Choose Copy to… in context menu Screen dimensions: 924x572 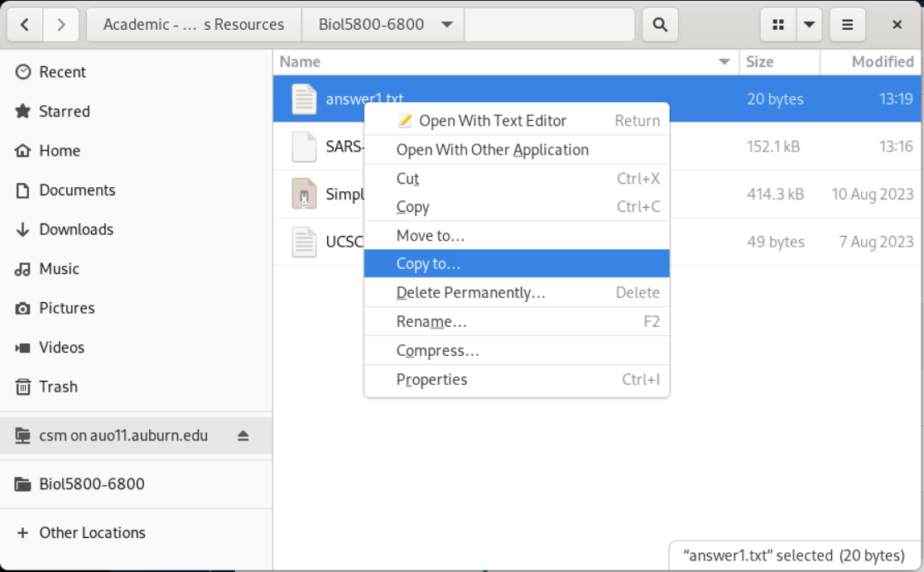coord(517,264)
